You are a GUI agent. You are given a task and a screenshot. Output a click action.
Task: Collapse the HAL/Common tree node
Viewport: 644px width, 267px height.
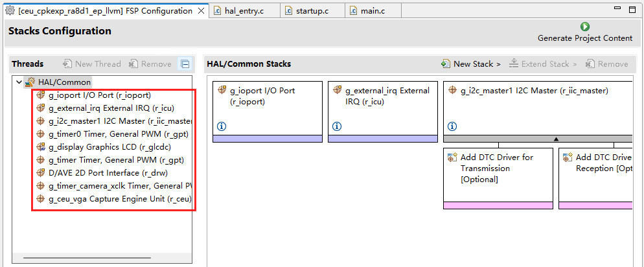click(19, 82)
